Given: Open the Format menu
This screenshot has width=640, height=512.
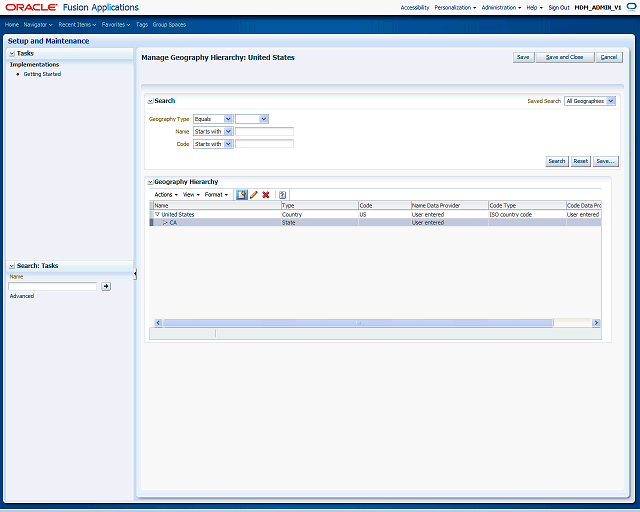Looking at the screenshot, I should click(x=216, y=195).
